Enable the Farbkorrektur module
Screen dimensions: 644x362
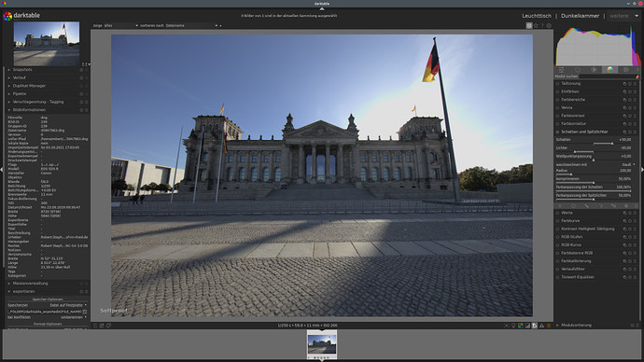point(558,124)
